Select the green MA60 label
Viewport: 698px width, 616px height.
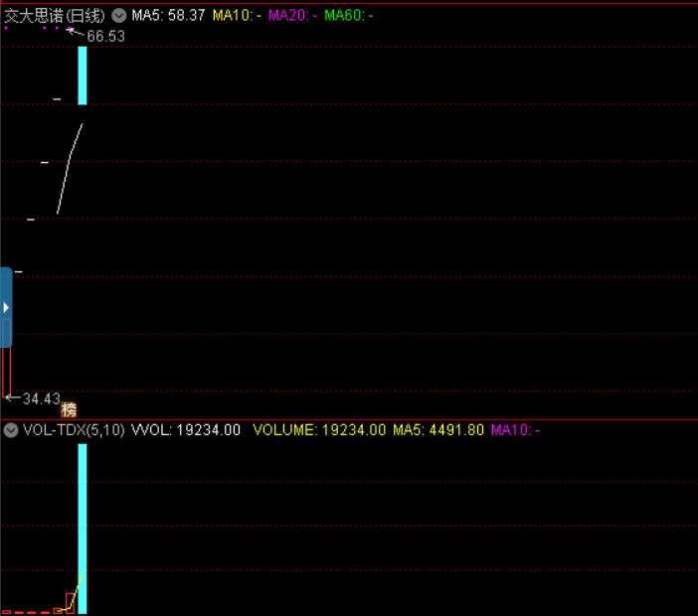tap(349, 16)
